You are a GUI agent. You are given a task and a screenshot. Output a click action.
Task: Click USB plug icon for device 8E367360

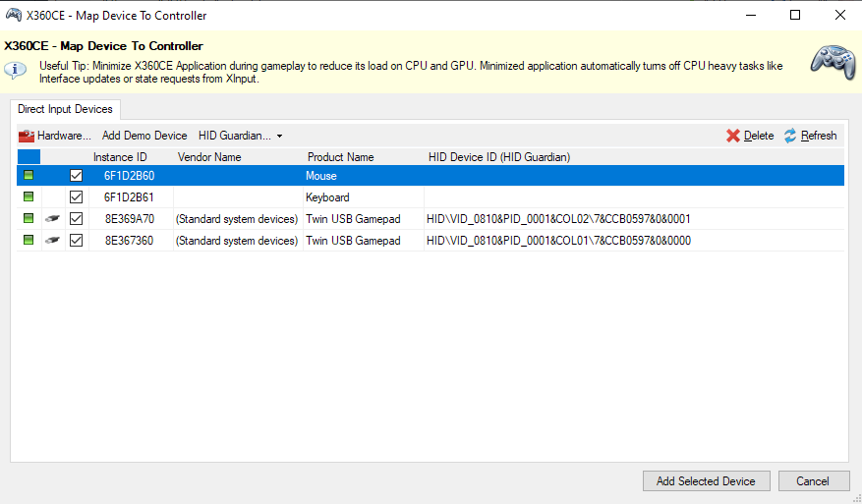(53, 241)
